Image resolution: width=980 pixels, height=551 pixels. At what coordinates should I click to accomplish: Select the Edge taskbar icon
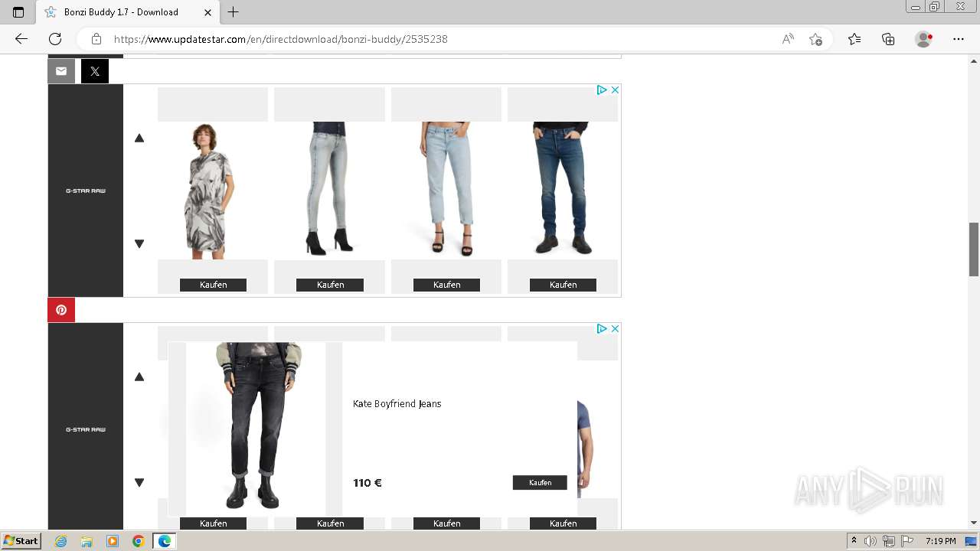[165, 541]
